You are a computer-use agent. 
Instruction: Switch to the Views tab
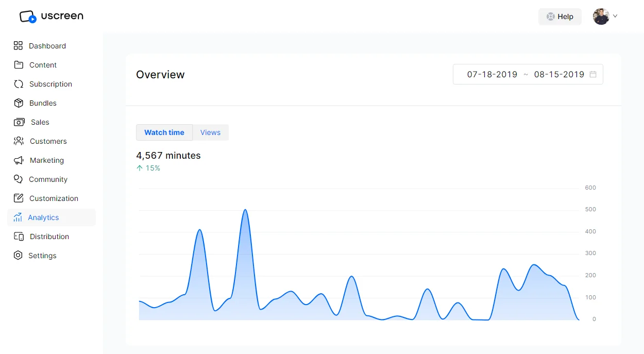pos(210,132)
